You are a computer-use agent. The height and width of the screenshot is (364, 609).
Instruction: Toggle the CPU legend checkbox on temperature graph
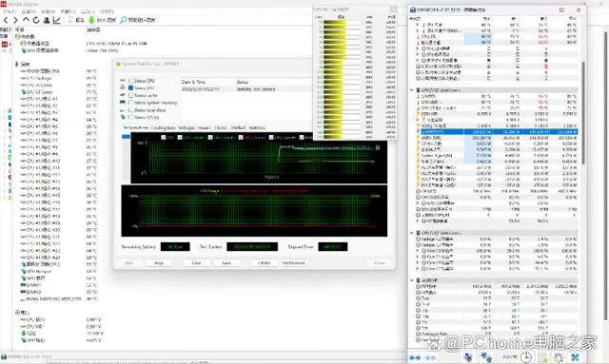click(x=164, y=138)
